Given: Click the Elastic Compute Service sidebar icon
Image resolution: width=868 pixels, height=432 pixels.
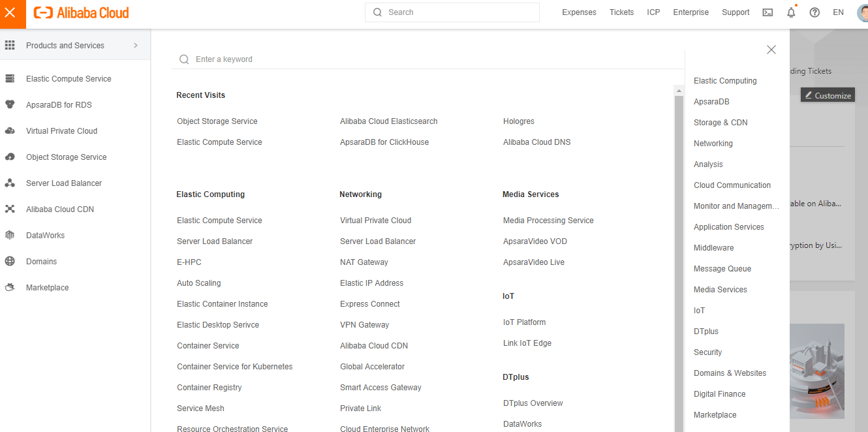Looking at the screenshot, I should (10, 78).
